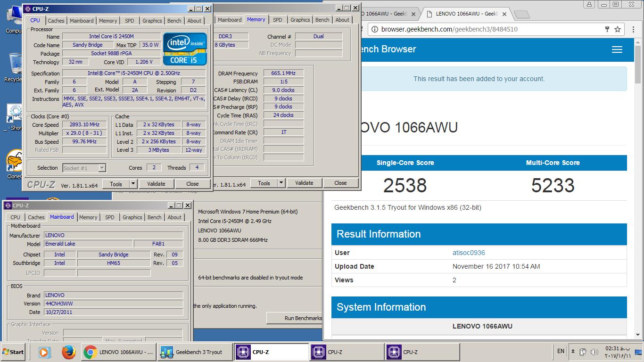
Task: Select the Graphics tab in the Memory CPU-Z window
Action: [300, 20]
